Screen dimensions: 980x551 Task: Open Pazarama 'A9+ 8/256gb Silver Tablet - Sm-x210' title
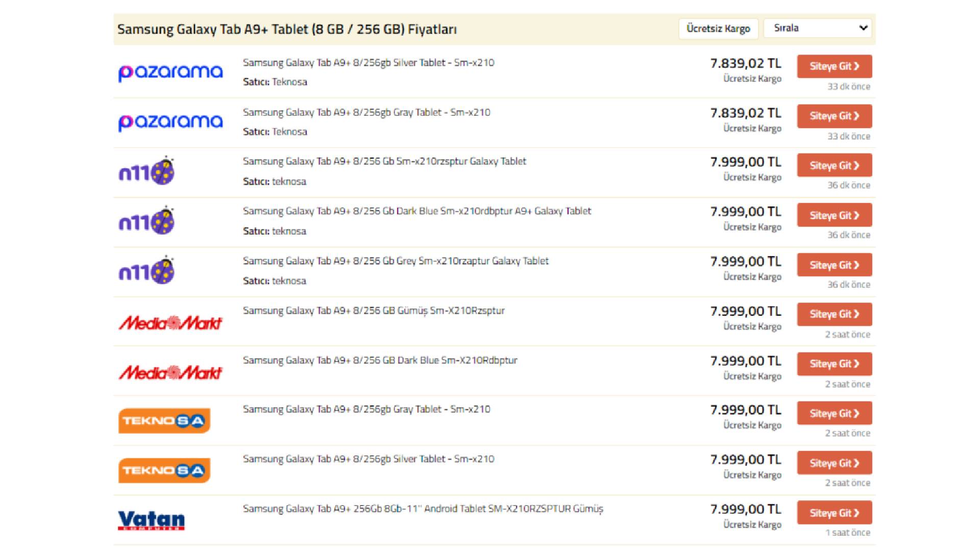click(369, 63)
